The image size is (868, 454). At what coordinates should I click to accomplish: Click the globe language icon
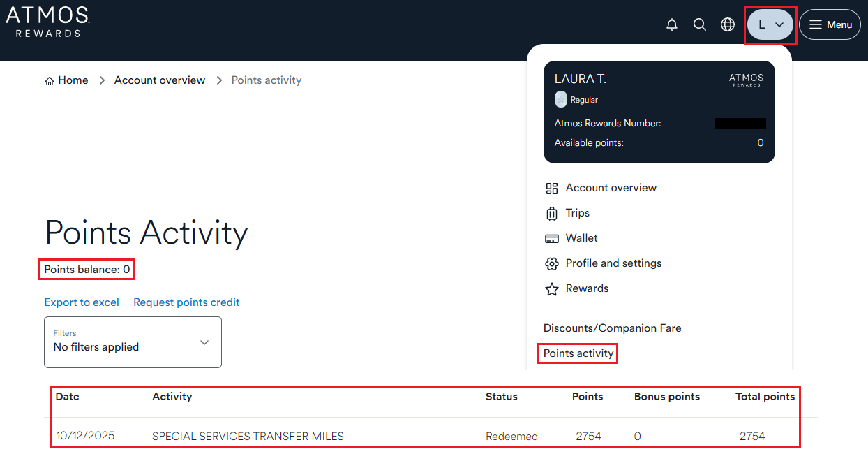point(728,24)
